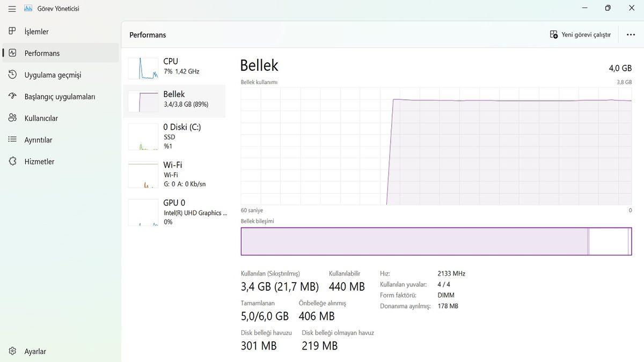This screenshot has height=362, width=644.
Task: Click the Yeni görevi çalıştır button
Action: point(581,35)
